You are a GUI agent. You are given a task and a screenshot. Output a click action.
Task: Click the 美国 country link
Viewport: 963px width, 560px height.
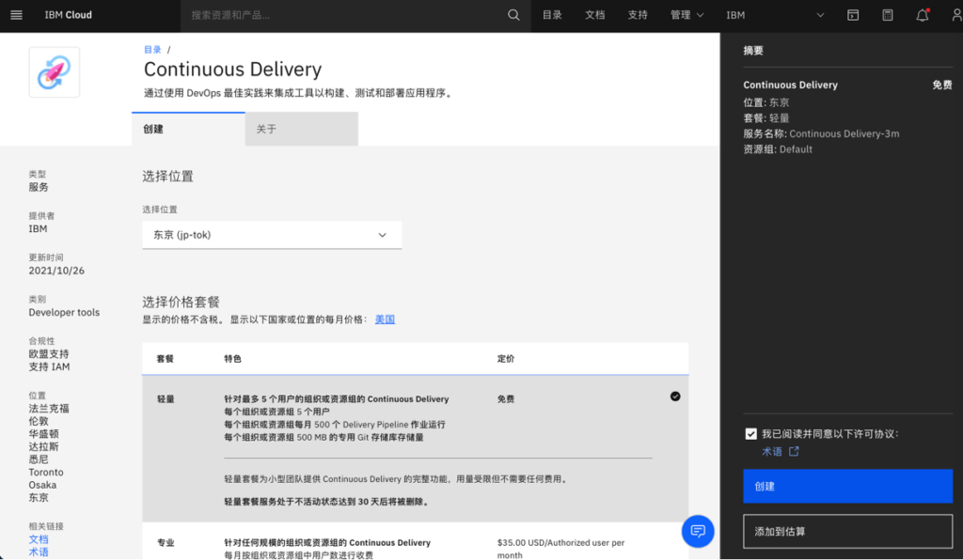pos(385,319)
